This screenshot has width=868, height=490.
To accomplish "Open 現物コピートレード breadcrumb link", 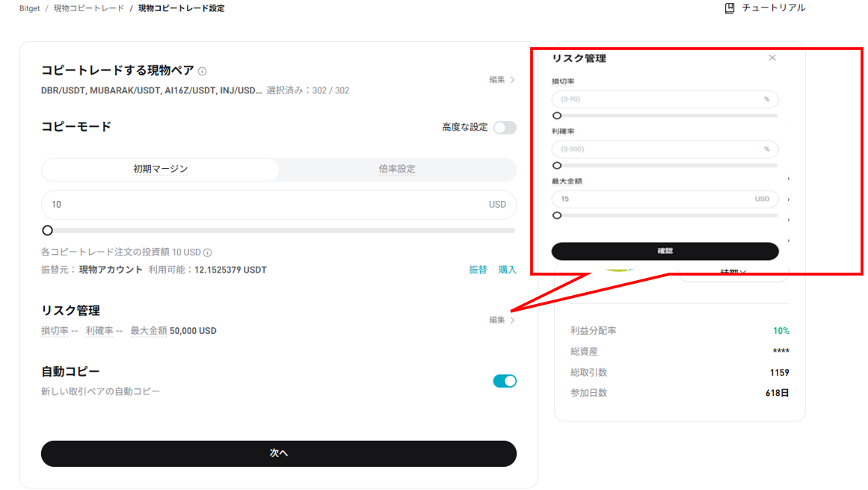I will point(89,8).
